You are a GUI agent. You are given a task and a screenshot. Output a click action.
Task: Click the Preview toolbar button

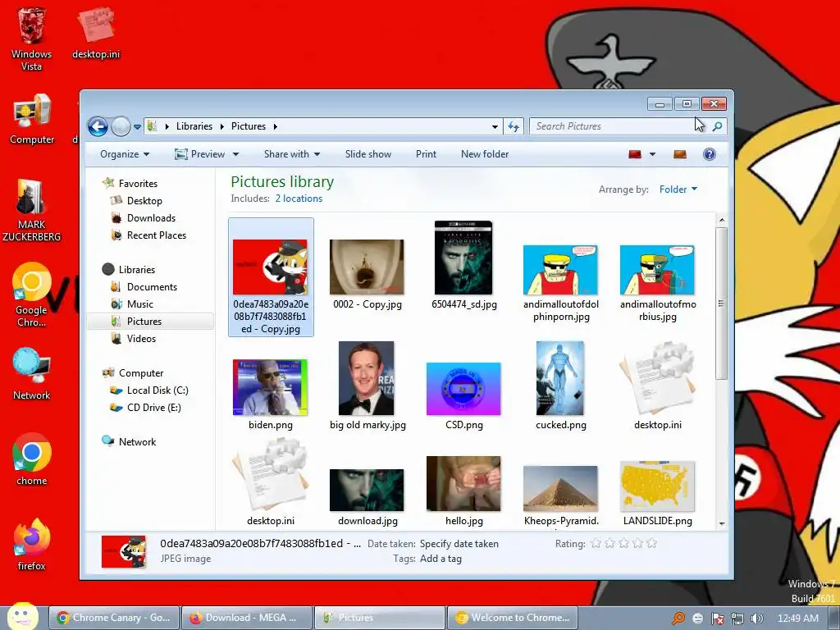tap(200, 154)
